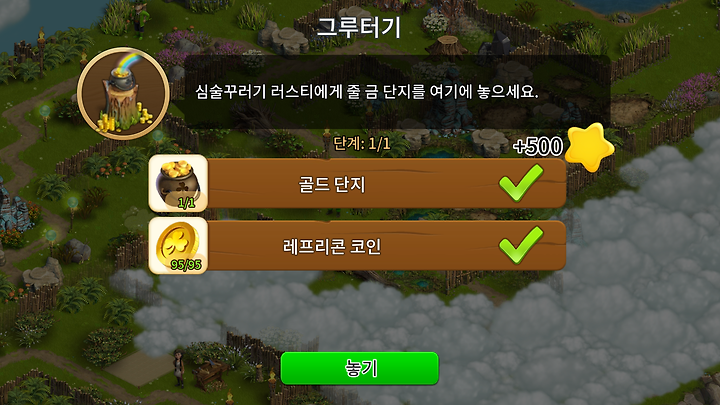Click the green checkmark on 골드 단지 row

[521, 183]
